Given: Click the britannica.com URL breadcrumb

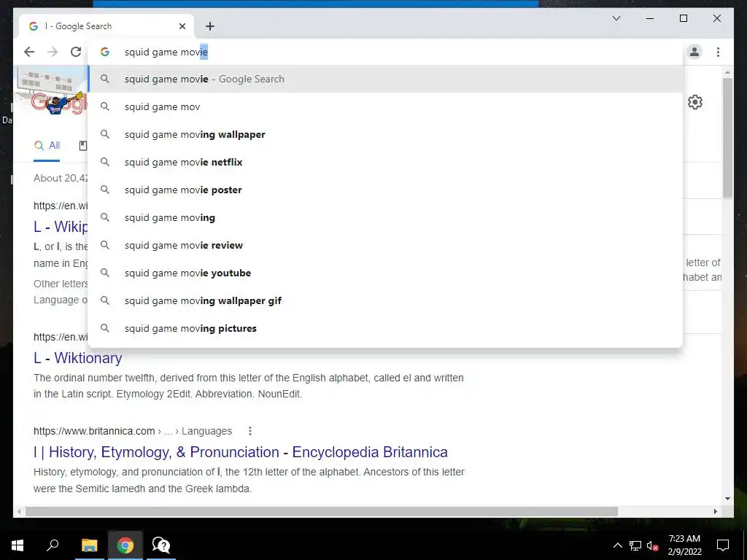Looking at the screenshot, I should [x=133, y=431].
